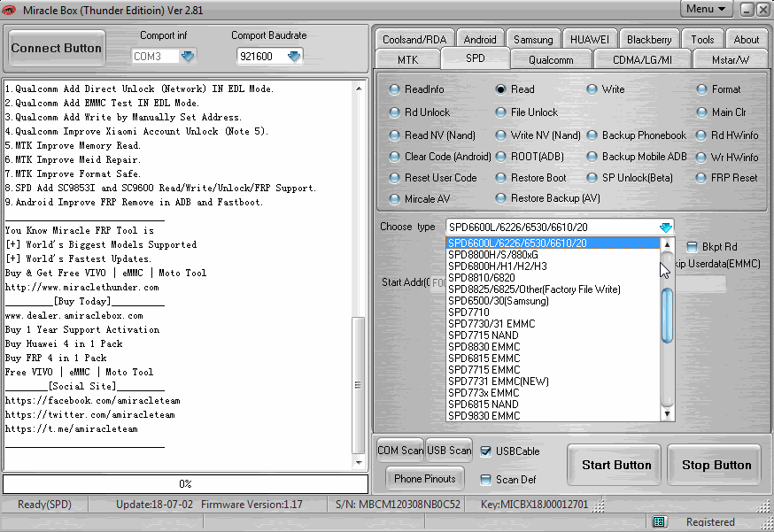Switch to the Mstar/W tab

[x=730, y=60]
